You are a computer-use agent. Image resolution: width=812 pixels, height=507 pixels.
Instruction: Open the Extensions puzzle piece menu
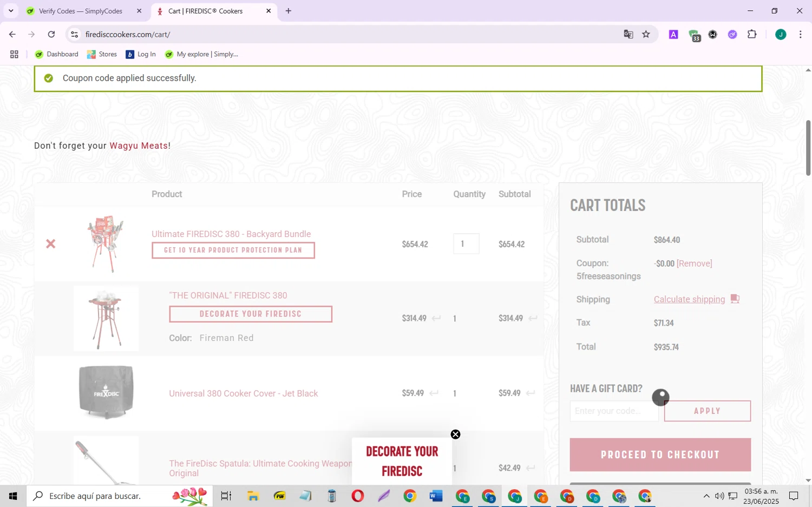[752, 34]
